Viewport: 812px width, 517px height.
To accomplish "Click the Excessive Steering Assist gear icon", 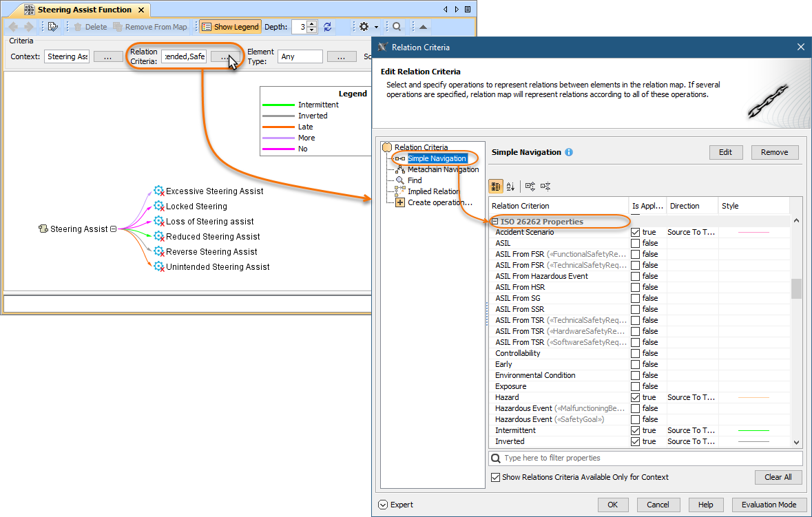I will click(x=159, y=191).
